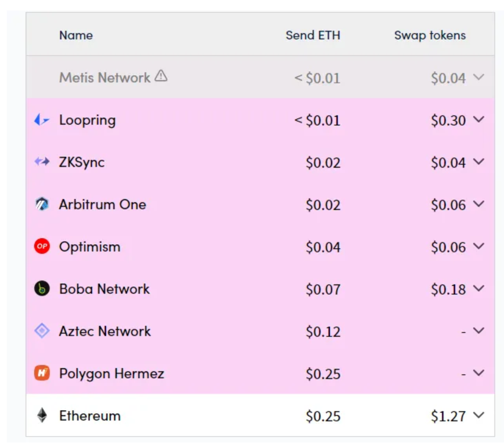This screenshot has width=504, height=444.
Task: Click the Polygon Hermez orange icon
Action: point(42,373)
